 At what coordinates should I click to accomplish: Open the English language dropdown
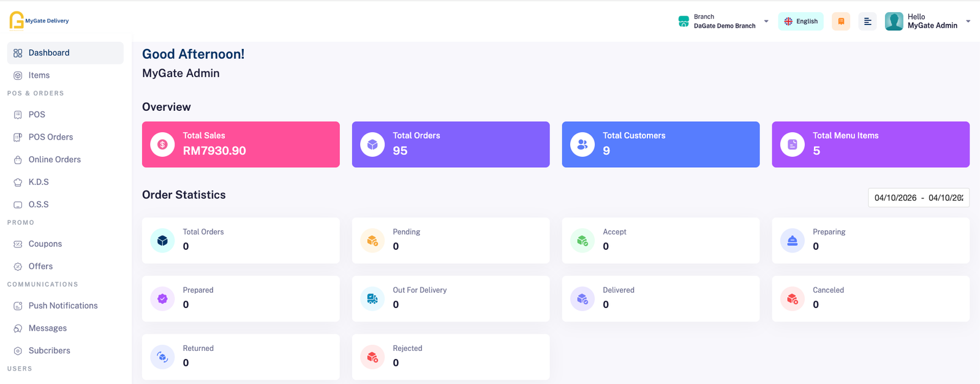click(x=801, y=21)
